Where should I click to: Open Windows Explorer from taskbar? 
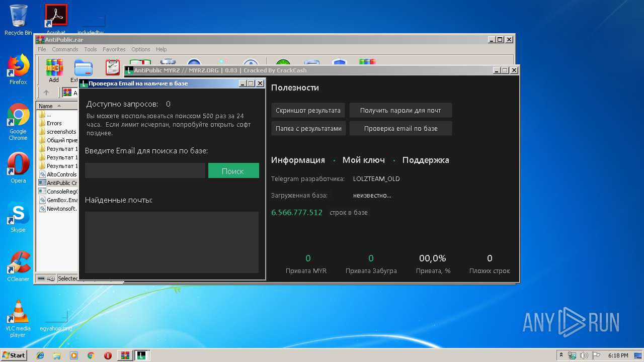[x=57, y=355]
